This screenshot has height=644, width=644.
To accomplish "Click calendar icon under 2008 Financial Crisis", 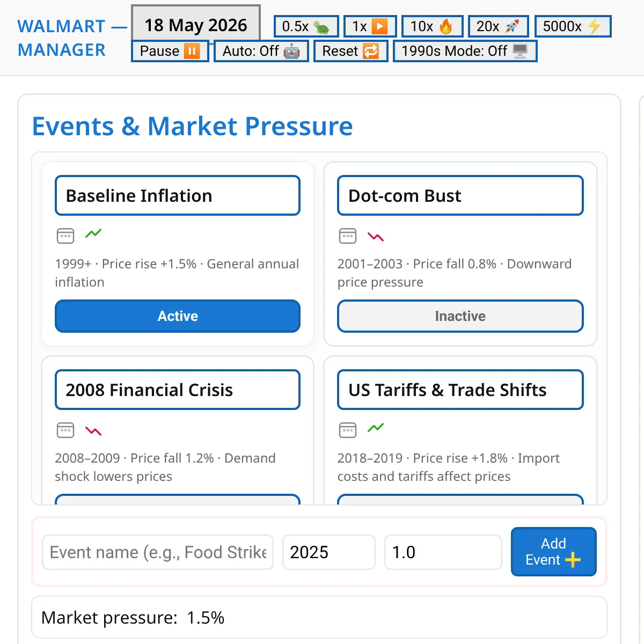I will click(65, 430).
